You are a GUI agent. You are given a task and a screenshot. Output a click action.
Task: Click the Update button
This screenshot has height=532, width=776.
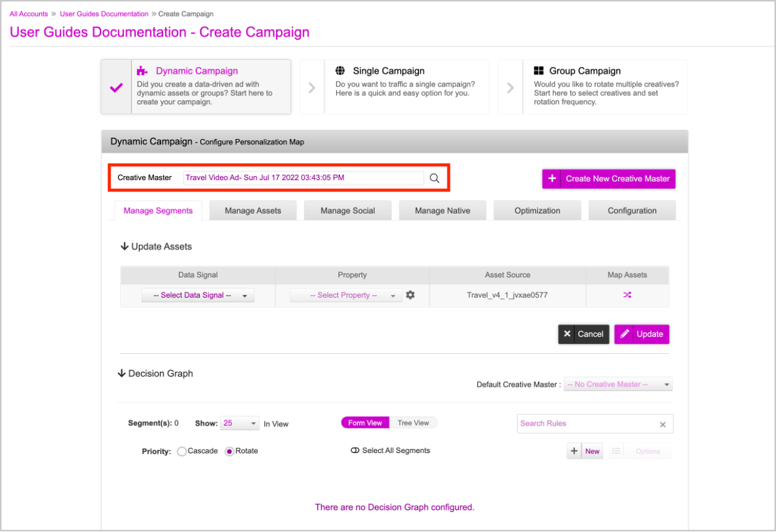641,334
